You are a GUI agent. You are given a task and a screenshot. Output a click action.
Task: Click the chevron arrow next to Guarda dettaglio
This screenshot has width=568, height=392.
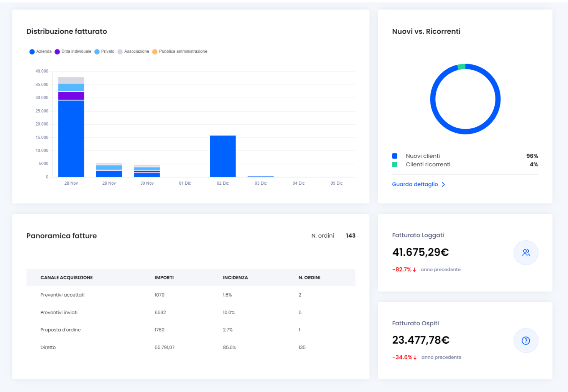[443, 184]
